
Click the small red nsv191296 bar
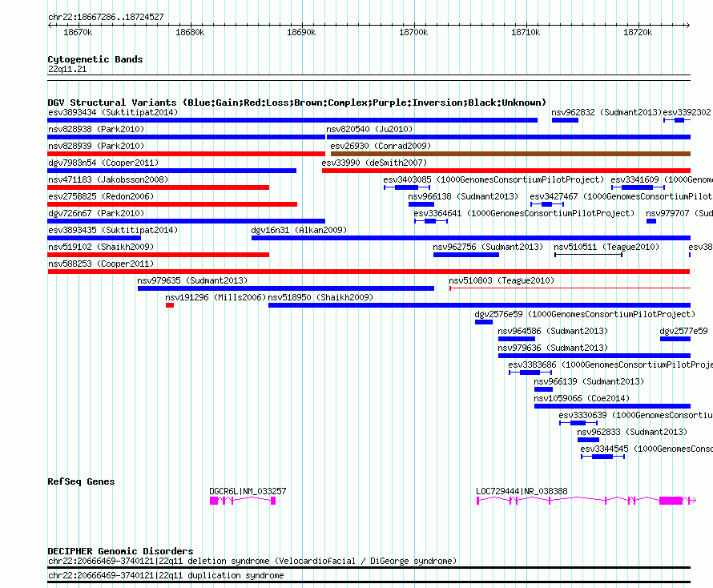(x=170, y=305)
